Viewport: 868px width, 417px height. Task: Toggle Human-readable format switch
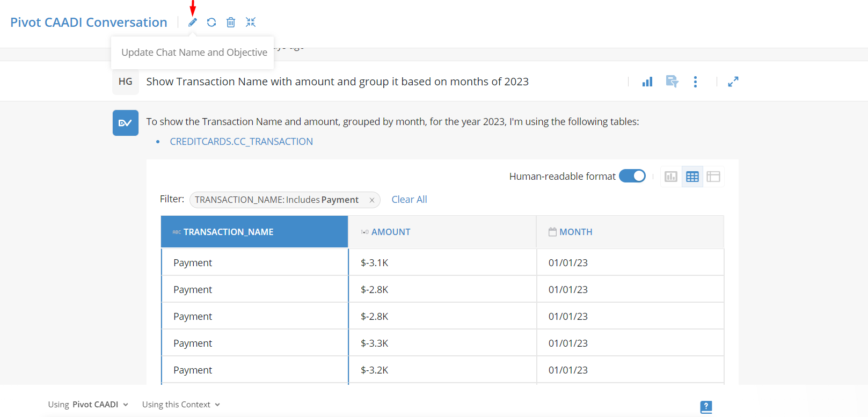tap(632, 176)
